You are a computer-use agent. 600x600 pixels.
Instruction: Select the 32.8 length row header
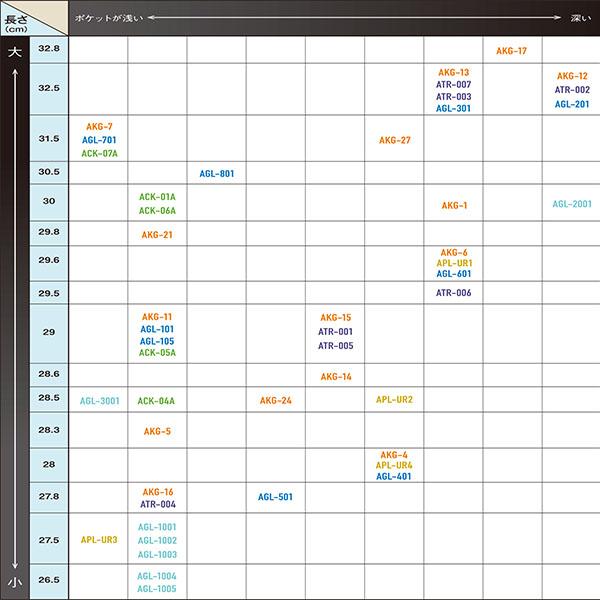click(49, 49)
